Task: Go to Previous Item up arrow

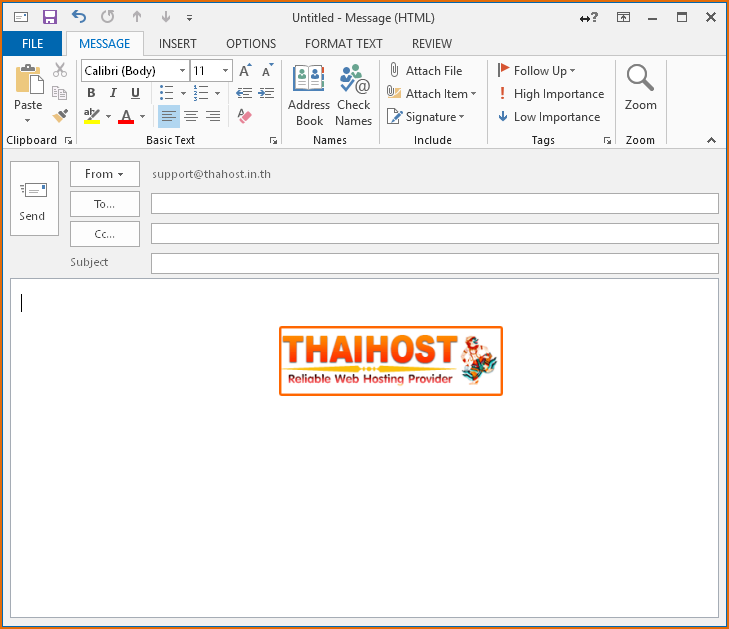Action: (x=137, y=17)
